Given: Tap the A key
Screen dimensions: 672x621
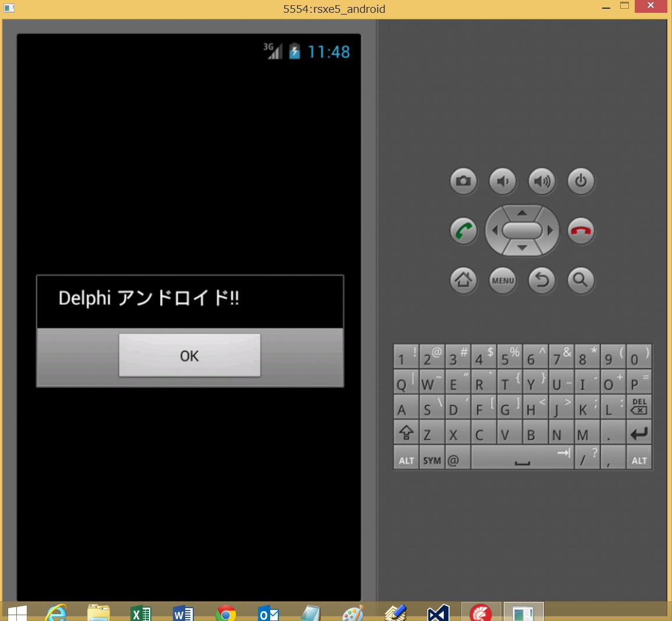Looking at the screenshot, I should click(x=406, y=407).
